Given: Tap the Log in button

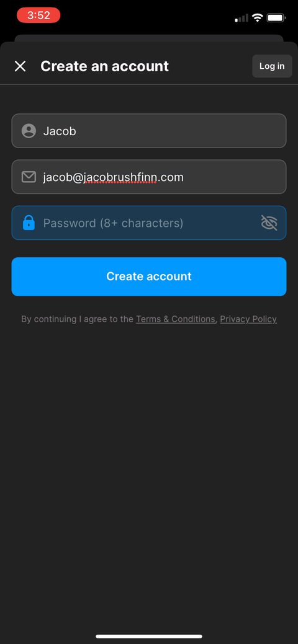Looking at the screenshot, I should (272, 66).
